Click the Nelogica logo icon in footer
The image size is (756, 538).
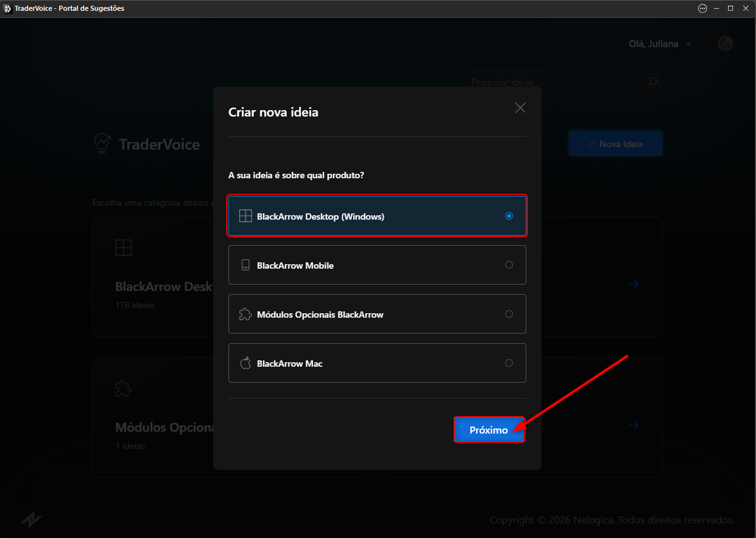(x=31, y=519)
